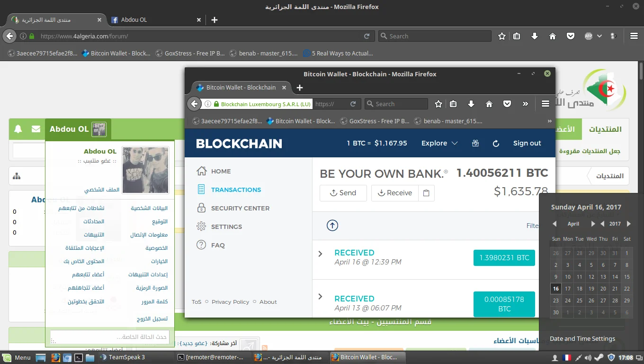Open the Explore dropdown menu
This screenshot has width=644, height=364.
pos(439,143)
